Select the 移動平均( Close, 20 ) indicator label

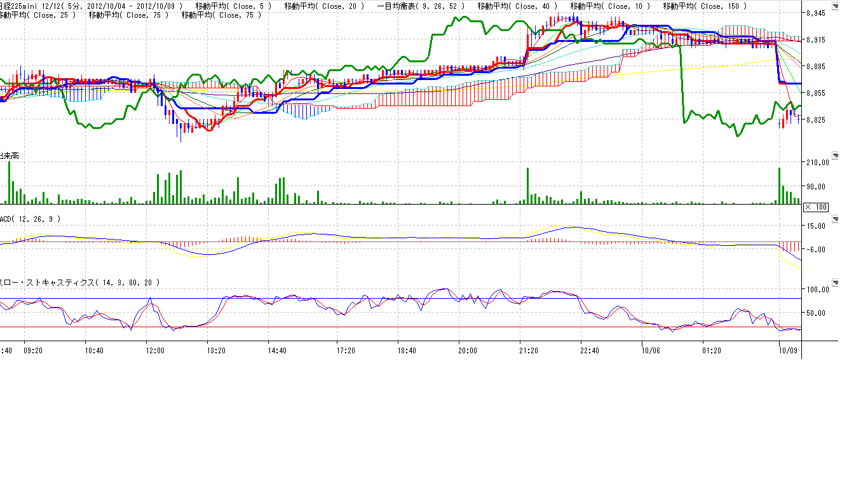[325, 6]
